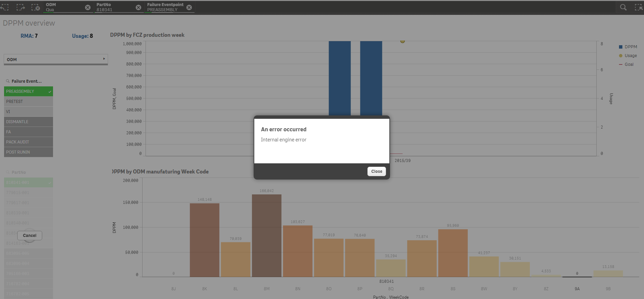Click the 9B bar showing 13,158

click(x=609, y=274)
